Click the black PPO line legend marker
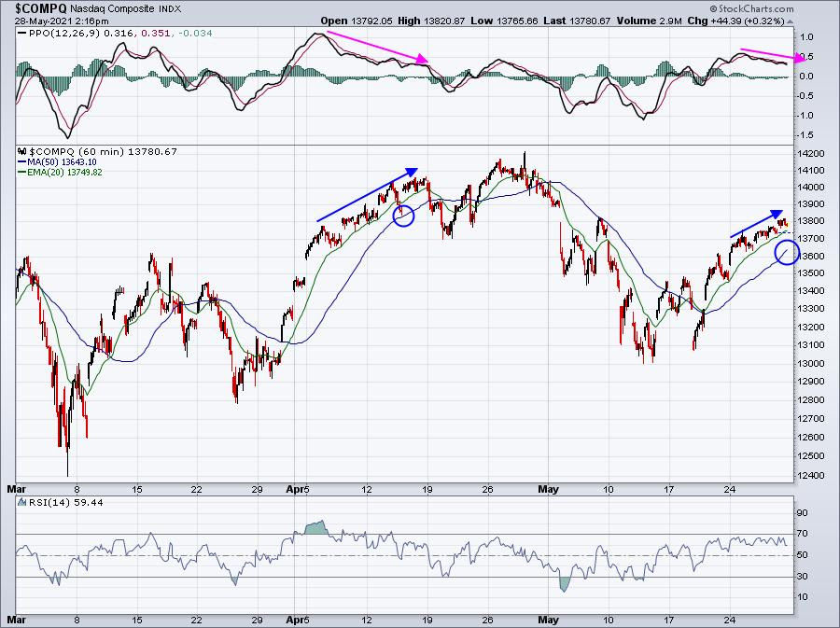 (x=22, y=34)
